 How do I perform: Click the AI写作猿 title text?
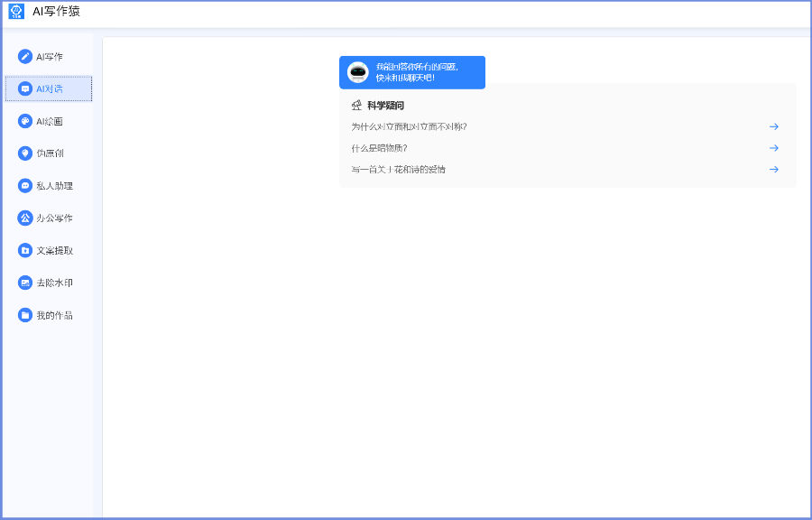pyautogui.click(x=56, y=11)
